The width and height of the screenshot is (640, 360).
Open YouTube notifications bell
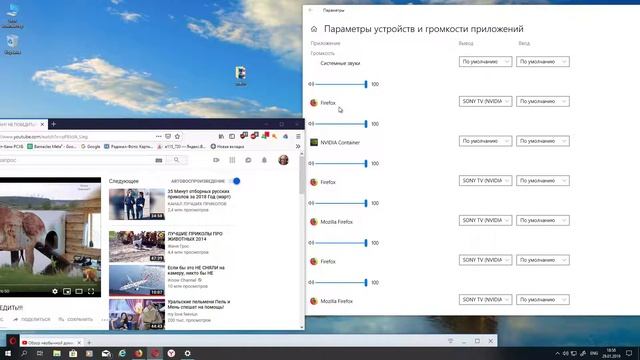(264, 160)
